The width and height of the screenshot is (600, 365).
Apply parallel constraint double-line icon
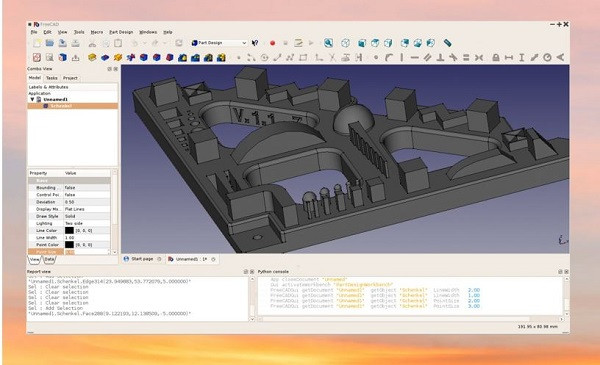point(427,57)
